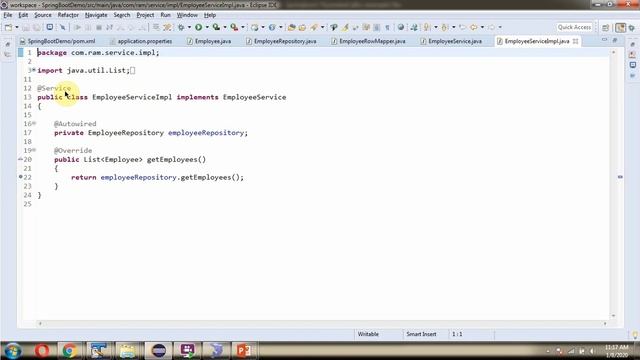Expand the Debug dropdown arrow
Viewport: 640px width, 360px height.
tap(189, 27)
